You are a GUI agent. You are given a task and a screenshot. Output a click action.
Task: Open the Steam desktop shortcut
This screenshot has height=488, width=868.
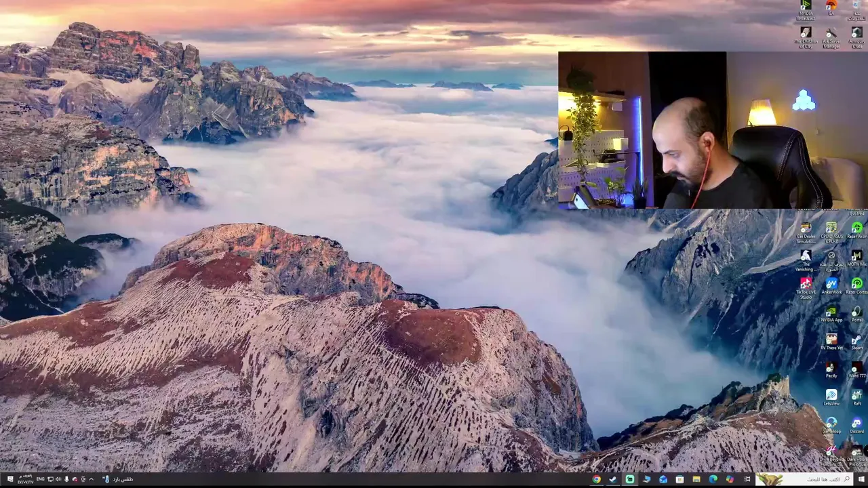pos(857,342)
